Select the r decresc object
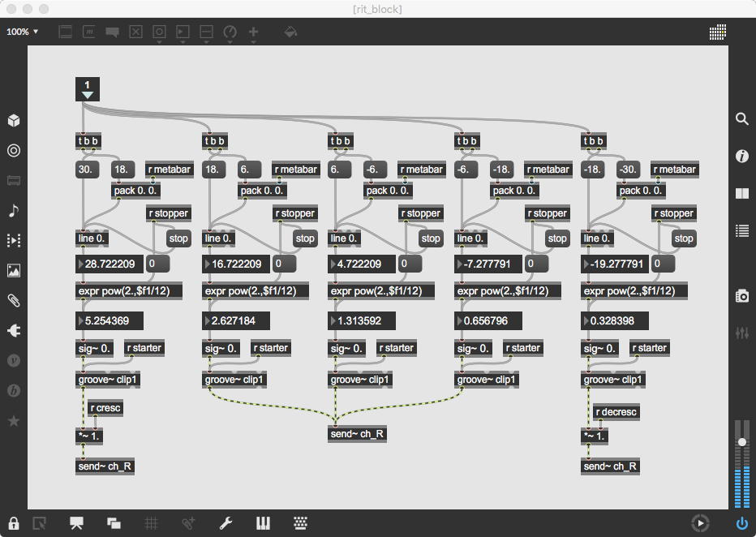 coord(616,411)
